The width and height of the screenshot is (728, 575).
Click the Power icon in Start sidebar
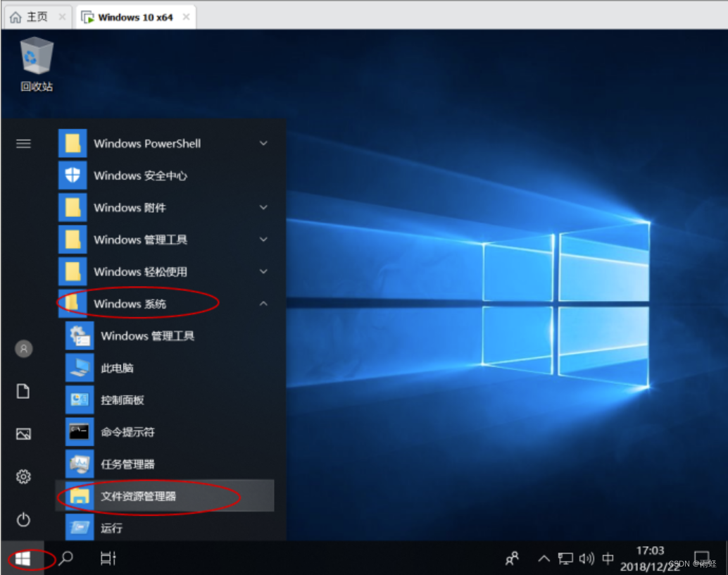click(23, 519)
